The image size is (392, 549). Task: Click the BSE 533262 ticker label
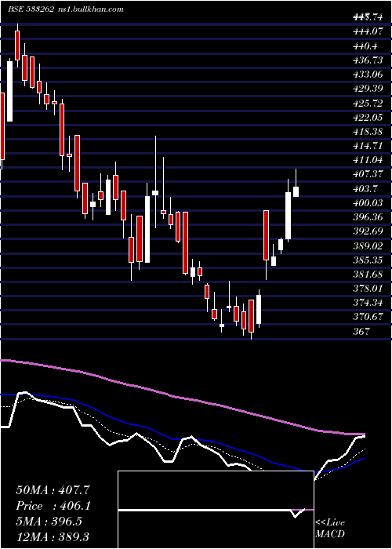31,9
